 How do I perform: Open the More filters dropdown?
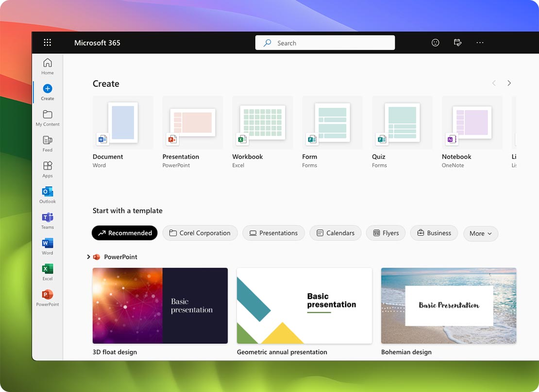(480, 234)
